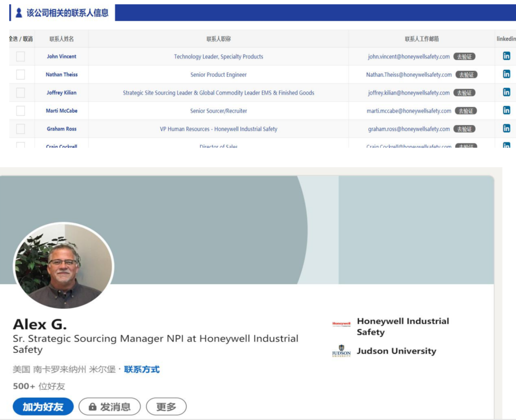Tick the checkbox for Nathan Theiss
Image resolution: width=516 pixels, height=420 pixels.
tap(20, 75)
